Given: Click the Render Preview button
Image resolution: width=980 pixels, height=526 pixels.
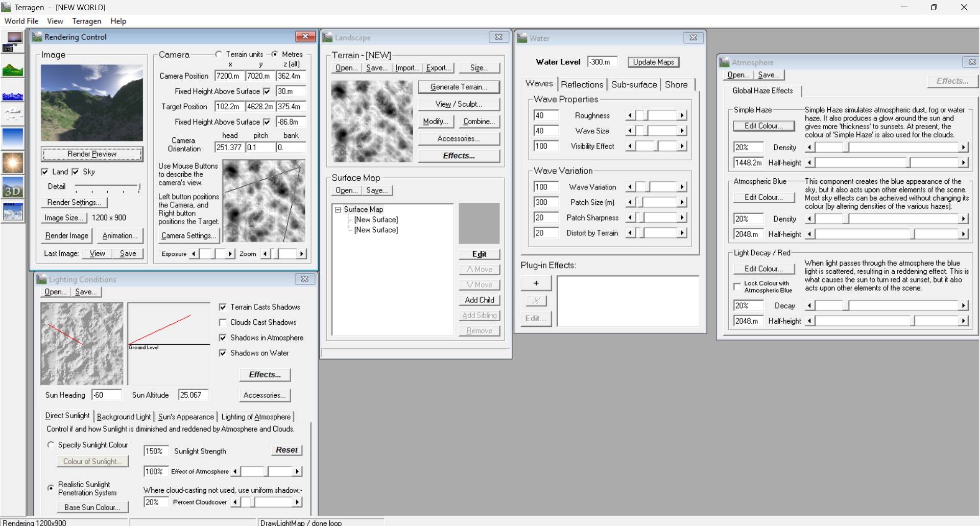Looking at the screenshot, I should coord(92,154).
